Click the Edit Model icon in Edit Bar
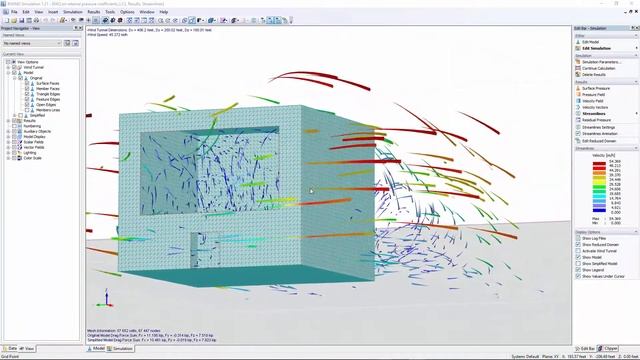Image resolution: width=640 pixels, height=360 pixels. tap(578, 42)
